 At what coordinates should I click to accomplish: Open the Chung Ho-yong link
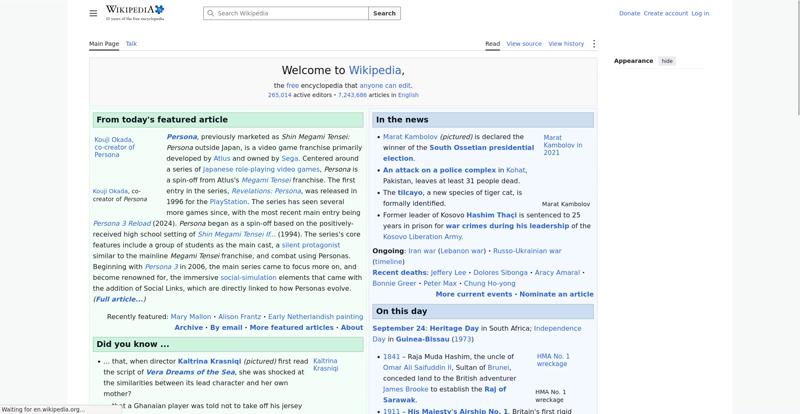489,283
